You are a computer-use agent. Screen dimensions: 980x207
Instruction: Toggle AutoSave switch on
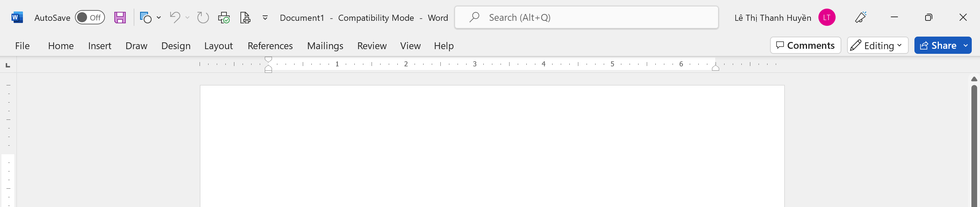[90, 18]
